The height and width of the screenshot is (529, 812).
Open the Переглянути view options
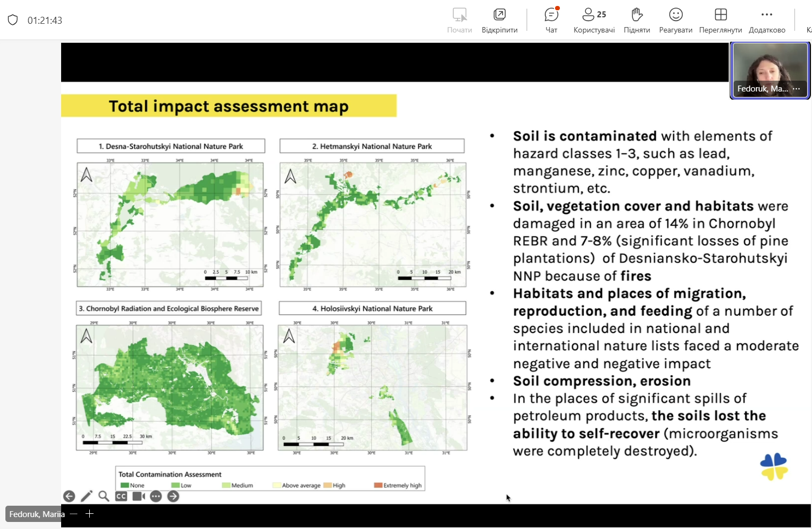point(720,20)
